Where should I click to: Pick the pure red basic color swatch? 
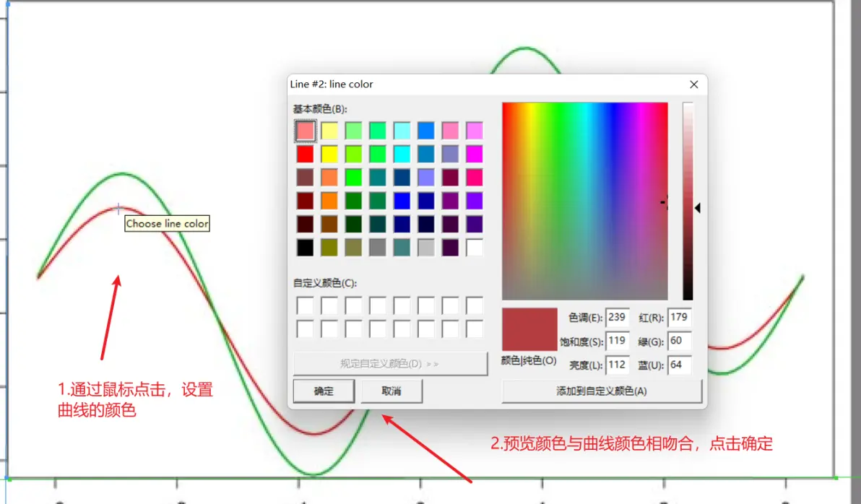tap(306, 155)
